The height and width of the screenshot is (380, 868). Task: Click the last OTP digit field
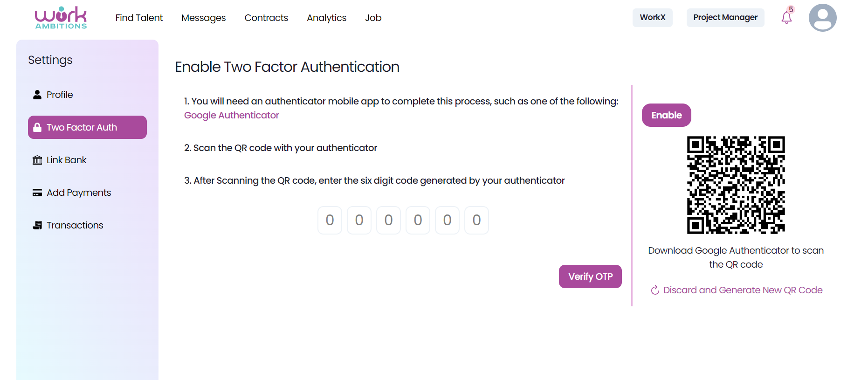(476, 220)
